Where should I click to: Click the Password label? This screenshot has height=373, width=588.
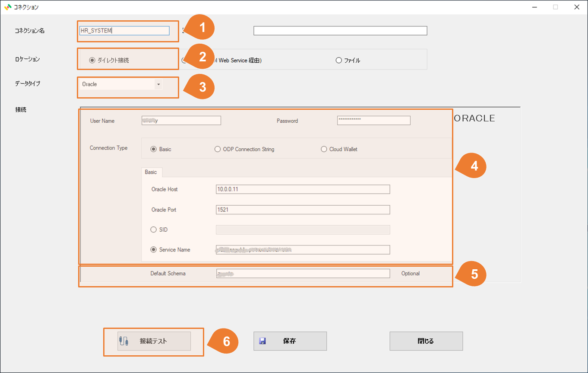(x=288, y=121)
